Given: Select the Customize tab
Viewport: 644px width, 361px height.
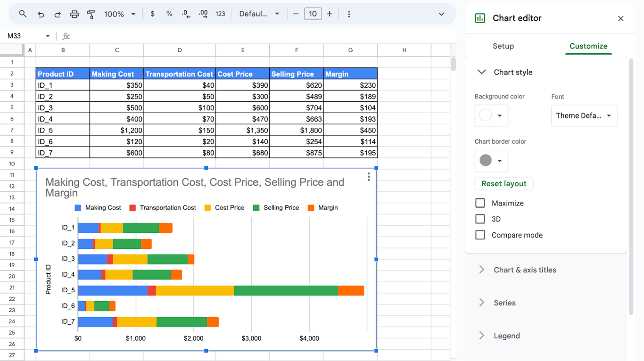Looking at the screenshot, I should click(588, 46).
